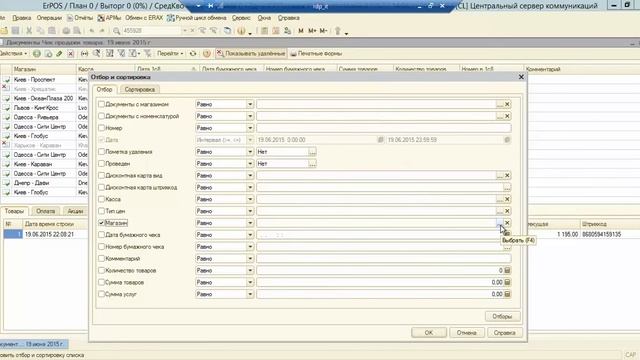Click the Комментарий filter value field

[384, 258]
